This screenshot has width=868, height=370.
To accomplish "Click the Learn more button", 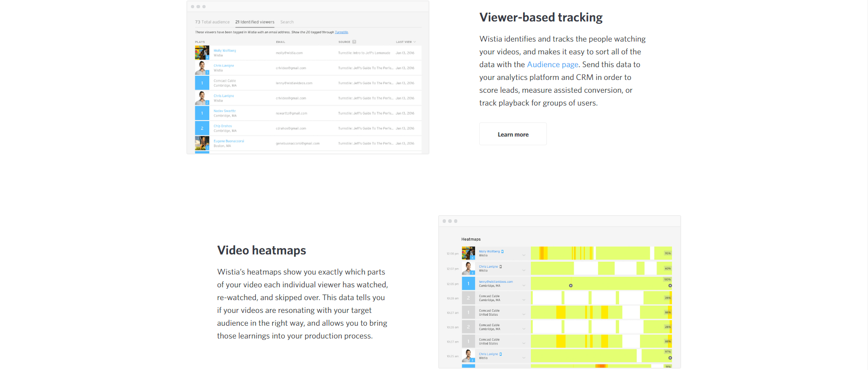I will (513, 134).
